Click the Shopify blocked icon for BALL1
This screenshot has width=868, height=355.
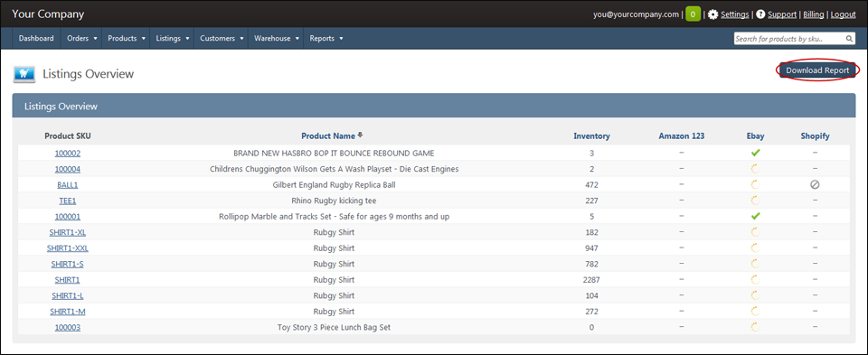[815, 184]
